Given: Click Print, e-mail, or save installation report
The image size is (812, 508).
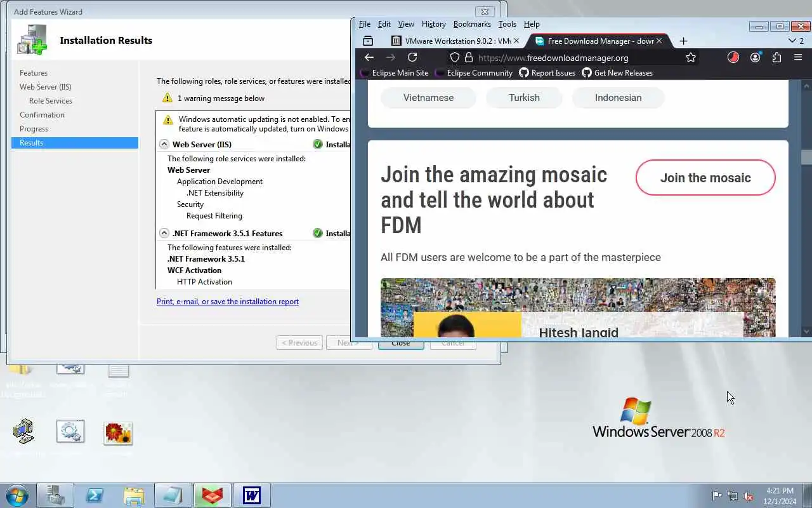Looking at the screenshot, I should pyautogui.click(x=228, y=302).
